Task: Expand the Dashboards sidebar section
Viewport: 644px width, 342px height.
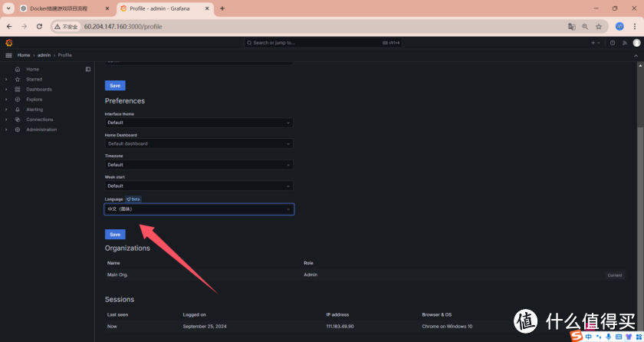Action: coord(6,90)
